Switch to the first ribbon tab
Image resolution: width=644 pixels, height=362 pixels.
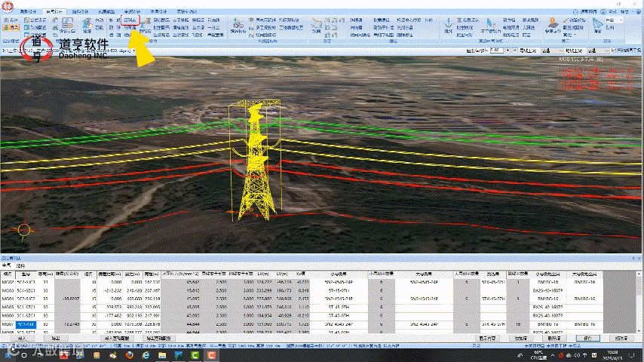[x=27, y=11]
